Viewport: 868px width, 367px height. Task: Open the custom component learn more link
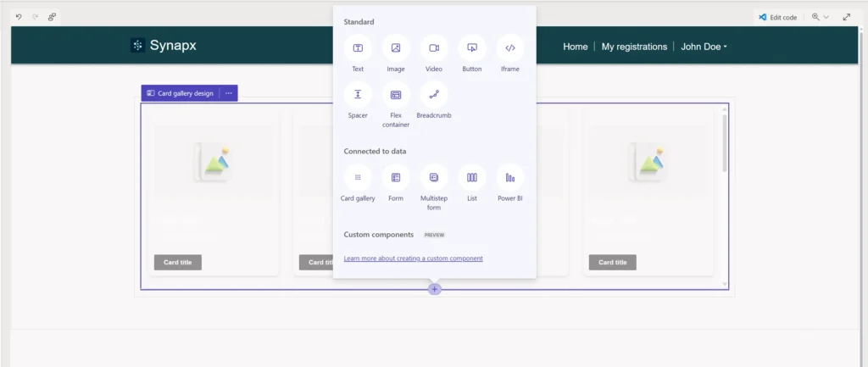tap(413, 259)
